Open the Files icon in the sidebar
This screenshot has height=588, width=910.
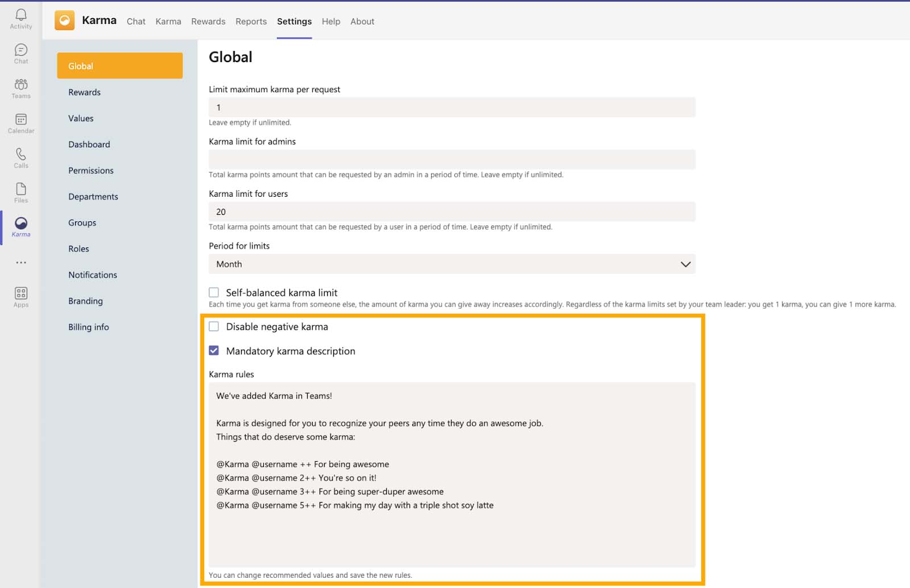pos(20,192)
